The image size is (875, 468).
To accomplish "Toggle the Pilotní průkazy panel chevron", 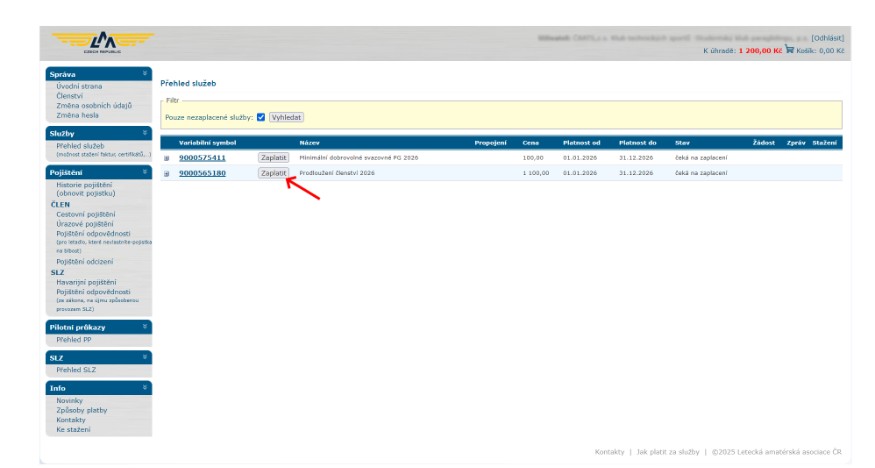I will tap(145, 327).
